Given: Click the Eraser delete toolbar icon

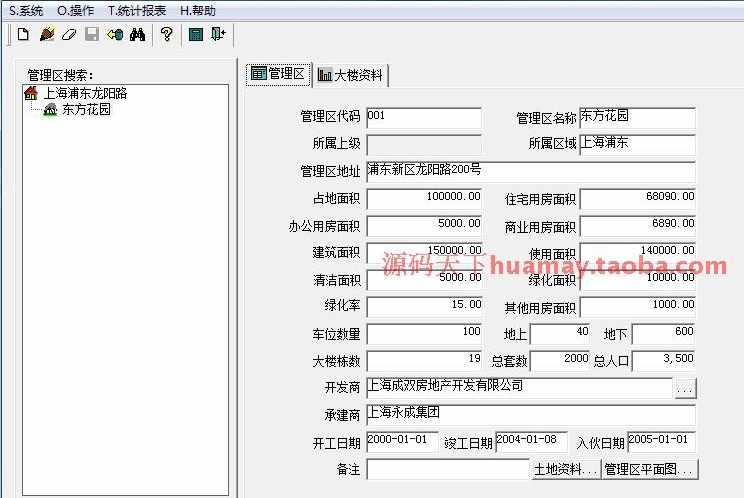Looking at the screenshot, I should click(69, 34).
